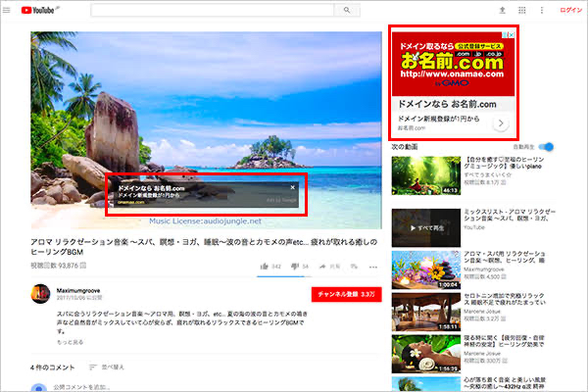This screenshot has width=588, height=392.
Task: Open アロマ・スパ用 リラクゼーション video title
Action: pos(505,257)
